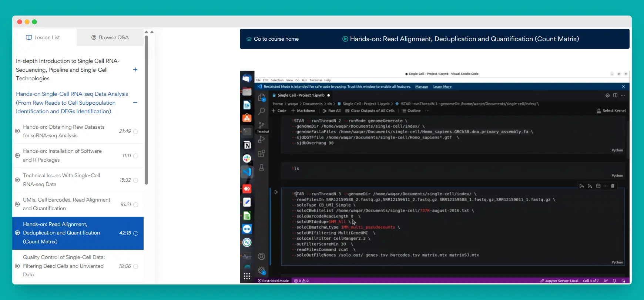The width and height of the screenshot is (644, 300).
Task: Open the editor title bar's three-dot More Actions menu
Action: [623, 95]
